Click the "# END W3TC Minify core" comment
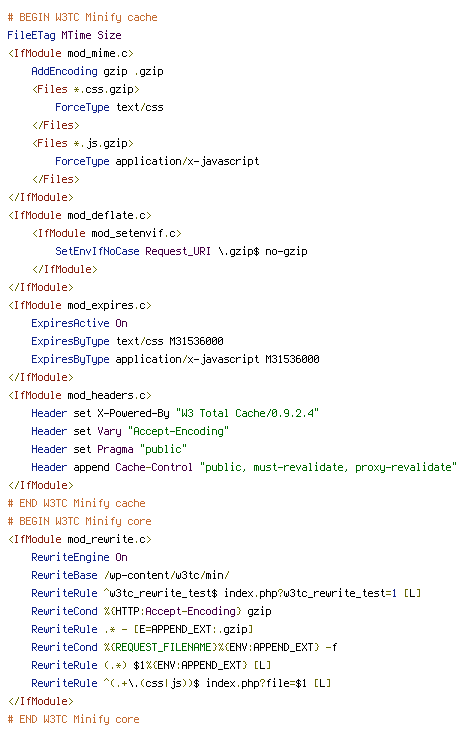466x736 pixels. [x=74, y=720]
